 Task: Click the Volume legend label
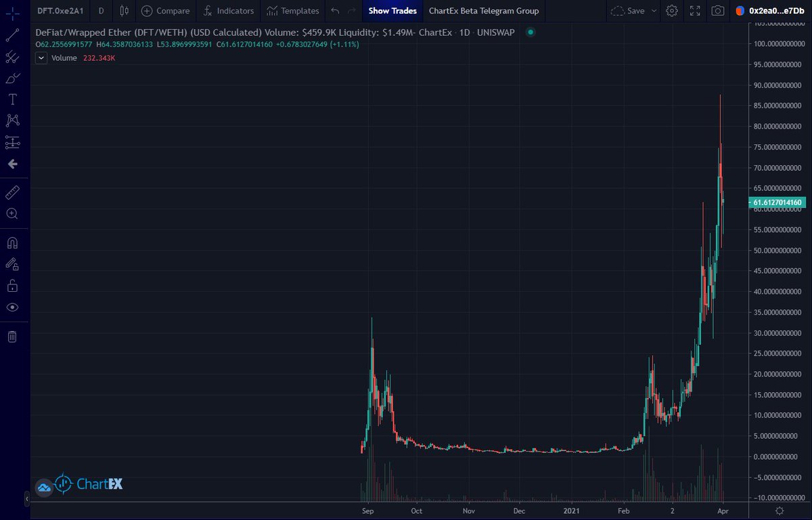[x=64, y=58]
